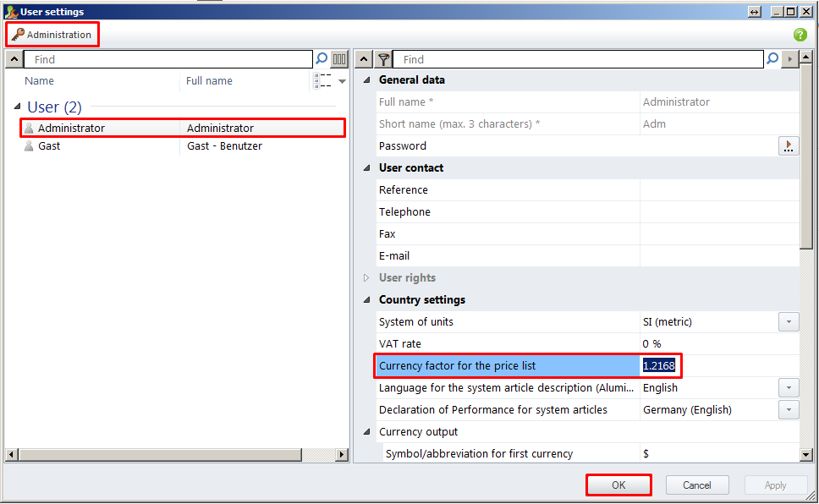
Task: Click the green help icon
Action: (800, 35)
